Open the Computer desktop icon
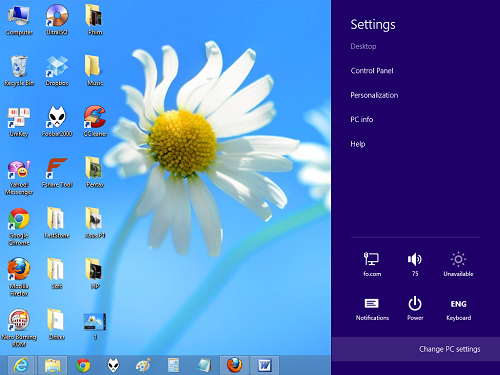Image resolution: width=500 pixels, height=375 pixels. point(19,20)
